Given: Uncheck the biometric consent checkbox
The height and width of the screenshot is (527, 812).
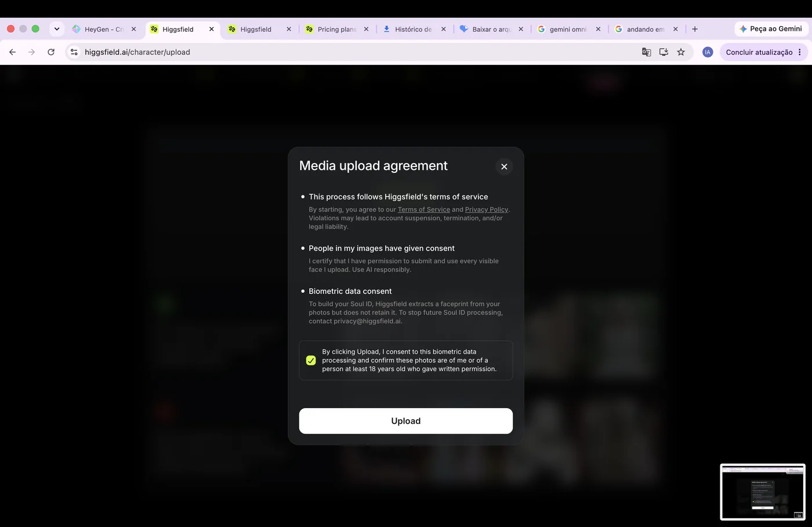Looking at the screenshot, I should pyautogui.click(x=311, y=361).
